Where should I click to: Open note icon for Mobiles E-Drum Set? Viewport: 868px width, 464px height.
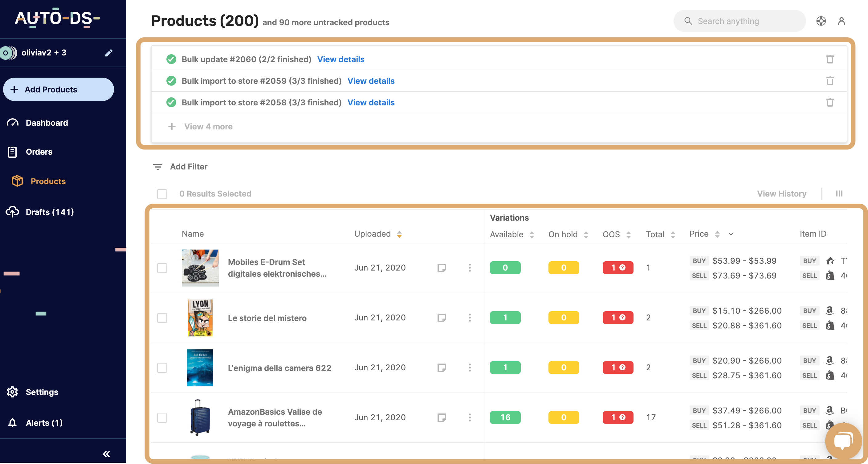point(442,268)
